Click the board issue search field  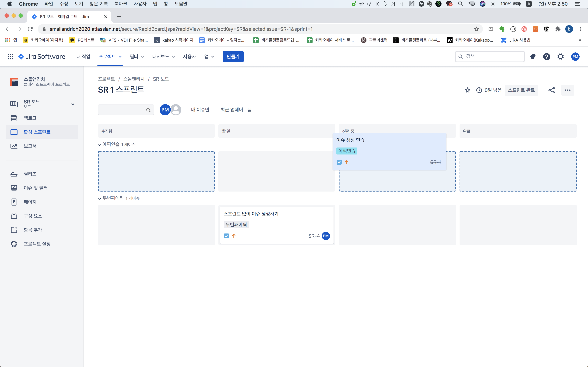tap(122, 110)
